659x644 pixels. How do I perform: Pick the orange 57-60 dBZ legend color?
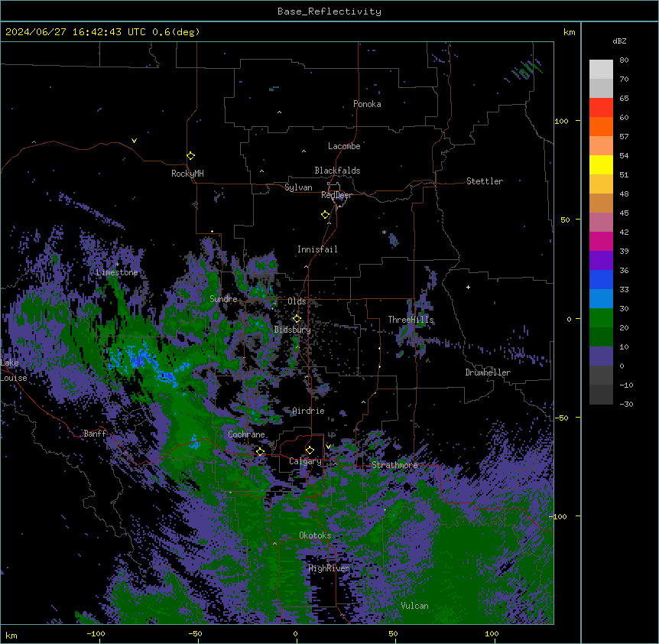(601, 126)
